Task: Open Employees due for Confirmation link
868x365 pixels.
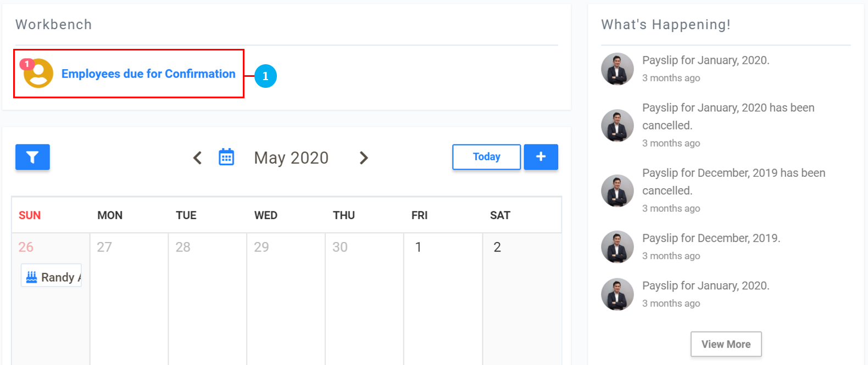Action: [148, 74]
